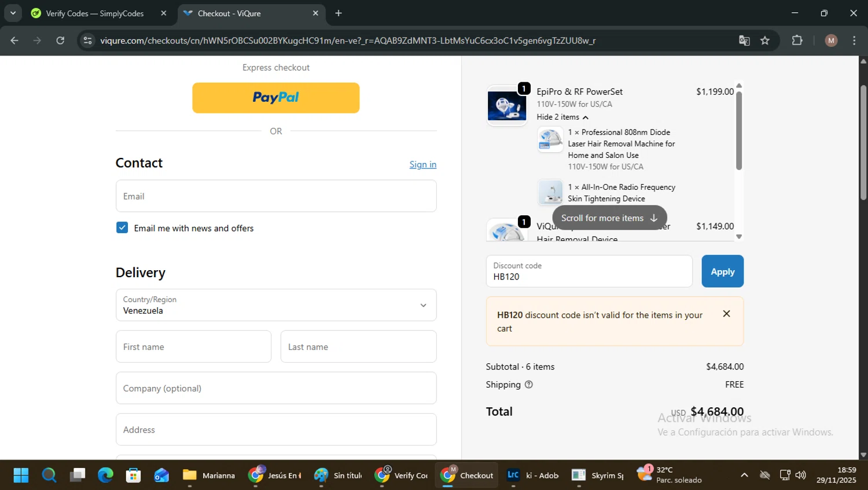The width and height of the screenshot is (868, 490).
Task: Close the Verify Codes — SimplyCodes tab
Action: (x=164, y=13)
